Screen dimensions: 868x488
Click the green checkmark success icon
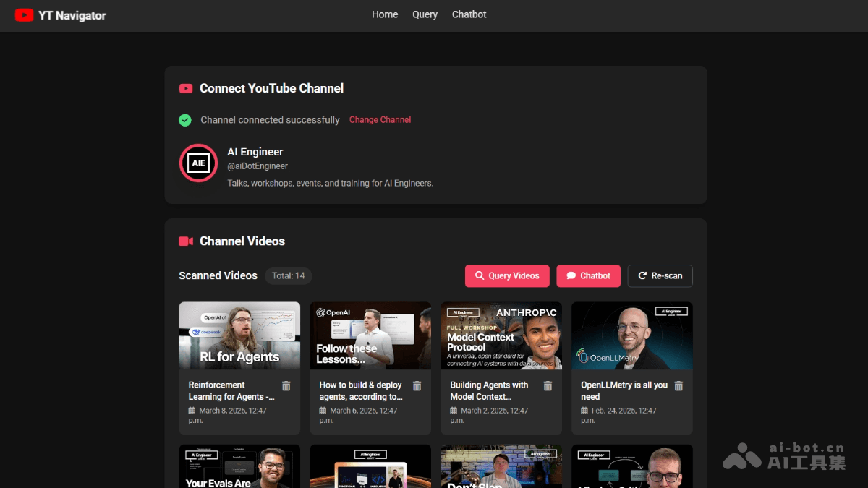(184, 120)
